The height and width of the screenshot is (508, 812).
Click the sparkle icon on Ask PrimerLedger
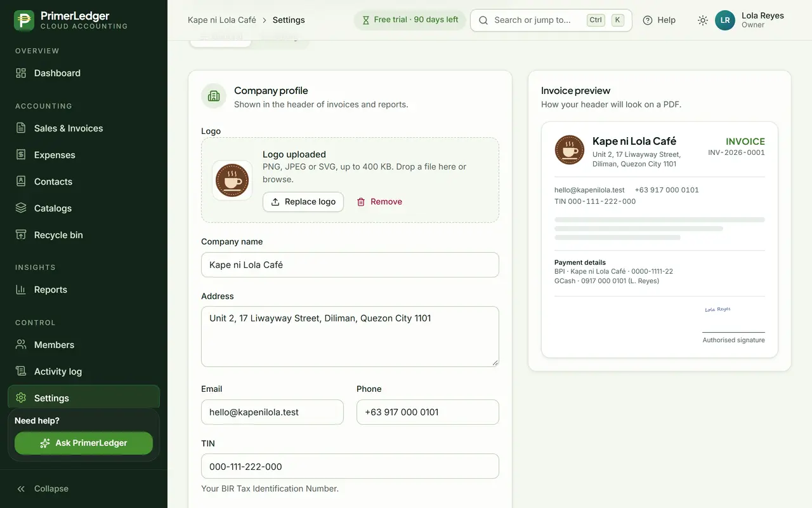pos(45,443)
